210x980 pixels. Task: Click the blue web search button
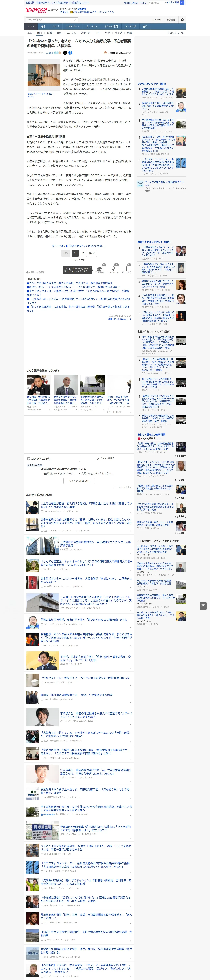tap(182, 3)
